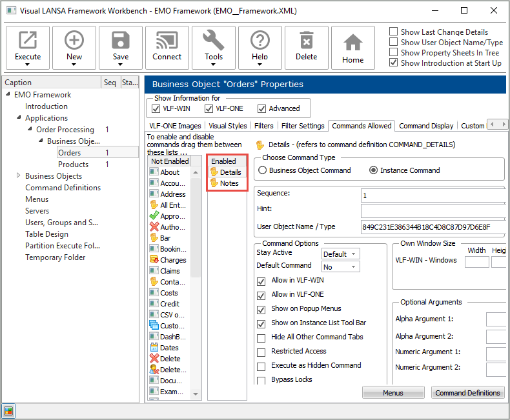Image resolution: width=510 pixels, height=420 pixels.
Task: Open the Stay Active dropdown
Action: [x=340, y=254]
